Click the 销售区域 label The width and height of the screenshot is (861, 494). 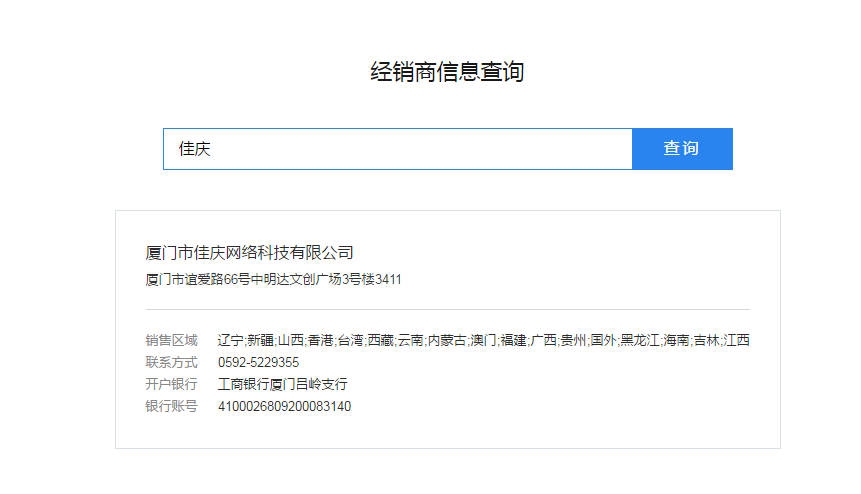[x=171, y=340]
